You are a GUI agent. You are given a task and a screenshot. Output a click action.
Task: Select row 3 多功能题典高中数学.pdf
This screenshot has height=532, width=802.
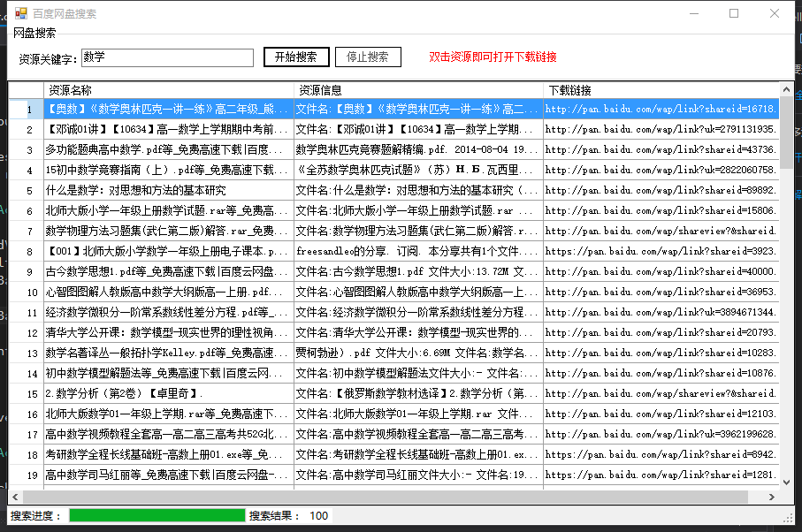pyautogui.click(x=169, y=149)
